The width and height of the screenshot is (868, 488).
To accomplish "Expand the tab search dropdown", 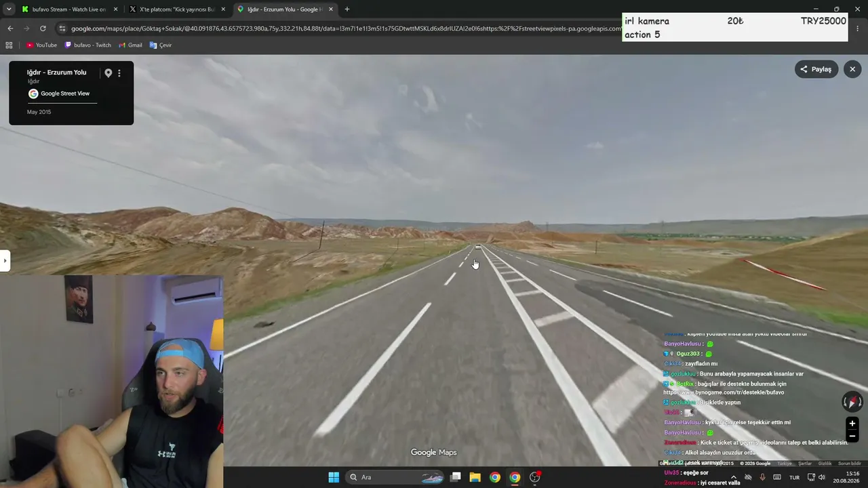I will (9, 9).
